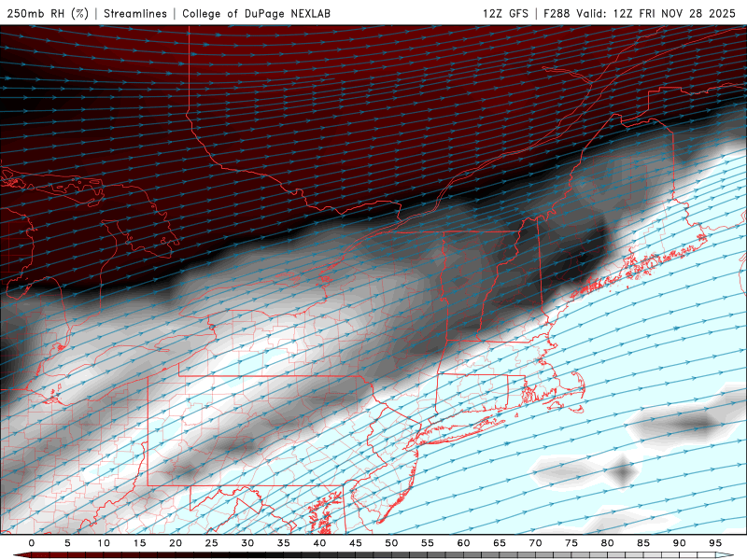747x560 pixels.
Task: Click the colorbar label "95"
Action: click(x=715, y=543)
